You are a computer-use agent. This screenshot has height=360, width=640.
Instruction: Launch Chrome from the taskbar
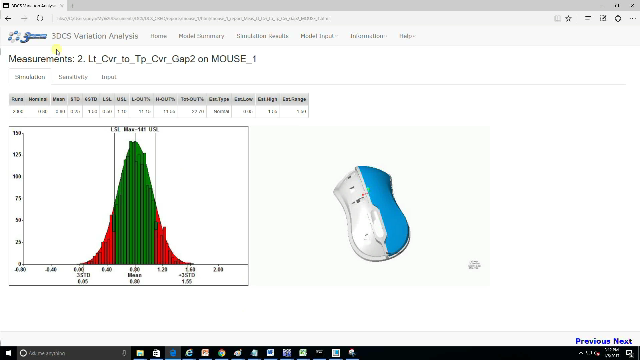pyautogui.click(x=221, y=353)
